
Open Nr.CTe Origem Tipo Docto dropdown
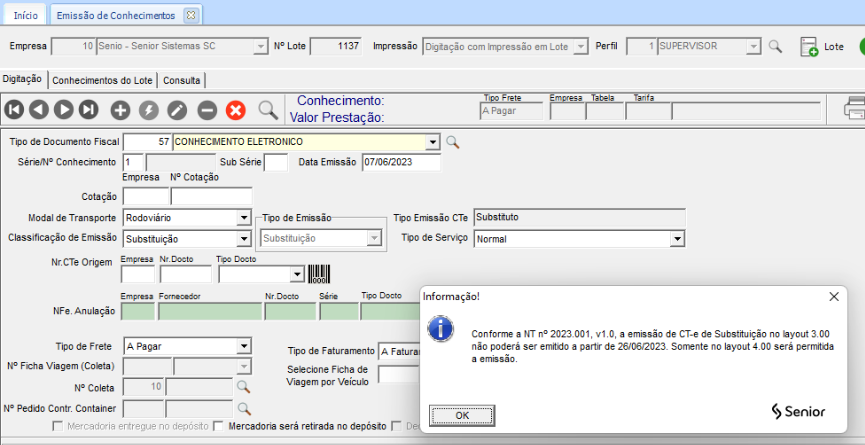tap(297, 274)
